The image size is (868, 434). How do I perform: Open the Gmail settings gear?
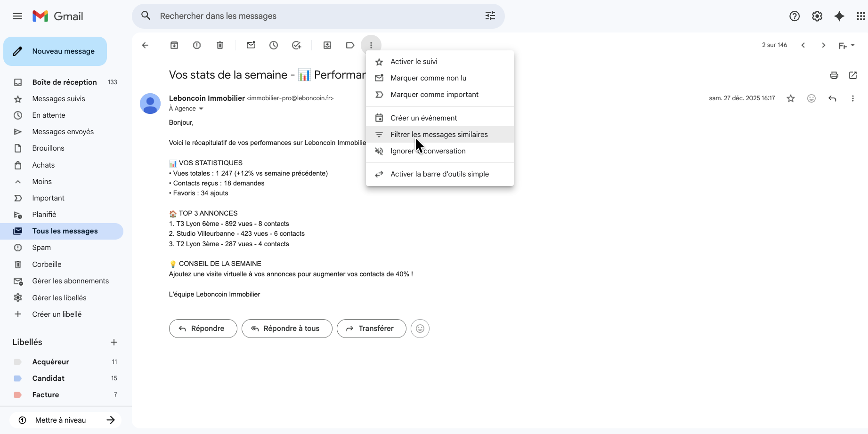(x=817, y=16)
